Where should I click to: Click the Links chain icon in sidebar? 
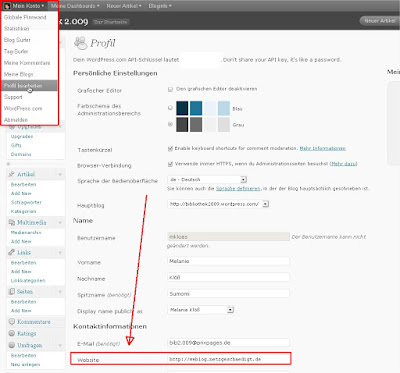pyautogui.click(x=12, y=252)
